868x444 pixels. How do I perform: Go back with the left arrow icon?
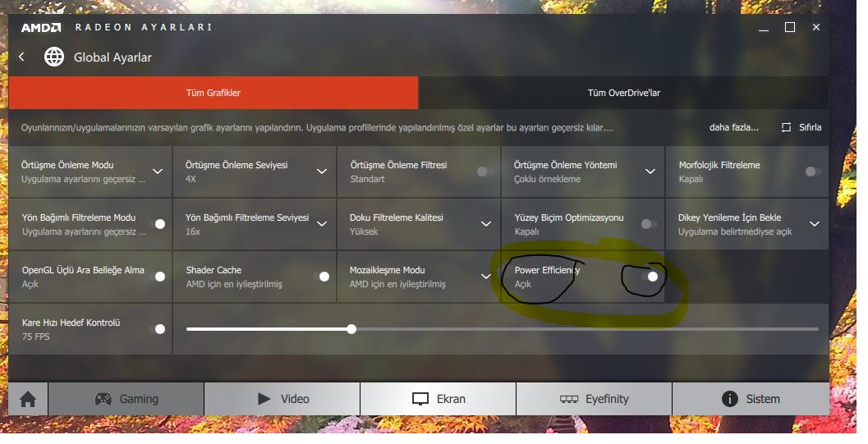click(x=21, y=57)
